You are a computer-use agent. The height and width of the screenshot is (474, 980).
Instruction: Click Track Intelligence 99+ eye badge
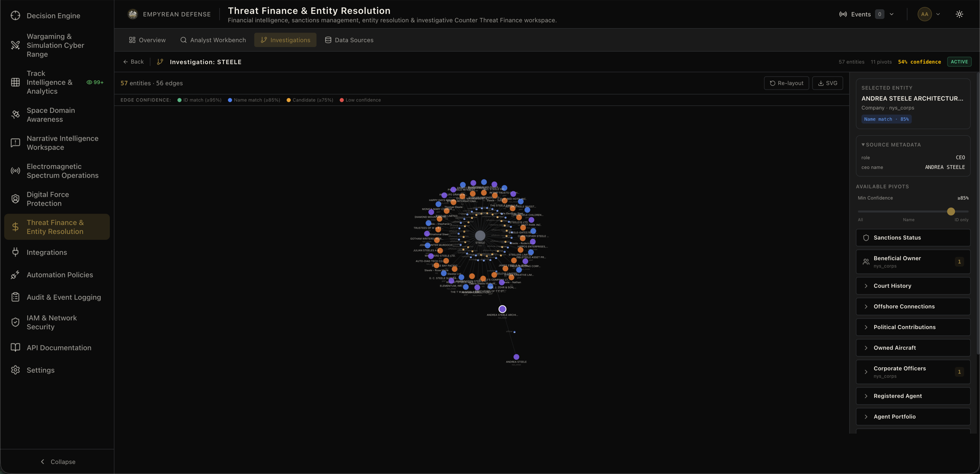pyautogui.click(x=95, y=82)
